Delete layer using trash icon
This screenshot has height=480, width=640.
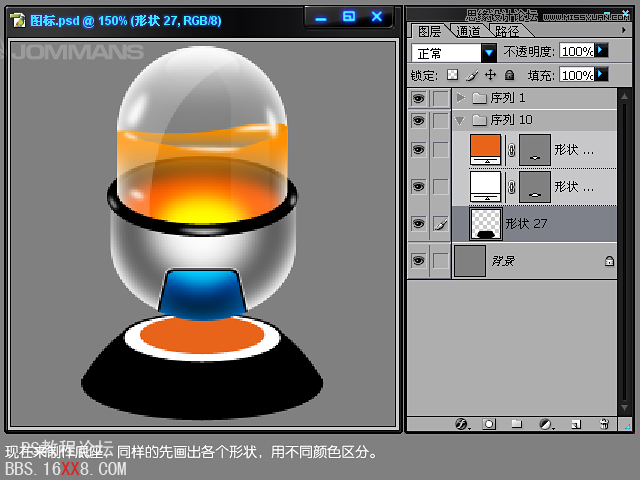tap(604, 424)
